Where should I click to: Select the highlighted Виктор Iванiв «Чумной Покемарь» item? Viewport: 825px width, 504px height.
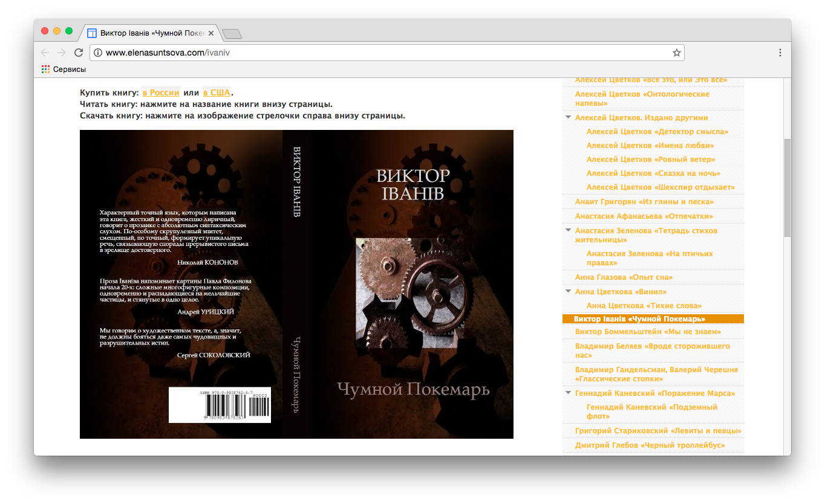tap(639, 319)
